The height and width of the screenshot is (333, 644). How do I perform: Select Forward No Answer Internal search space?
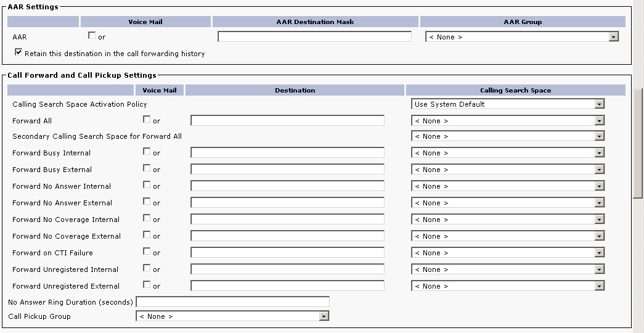tap(507, 186)
